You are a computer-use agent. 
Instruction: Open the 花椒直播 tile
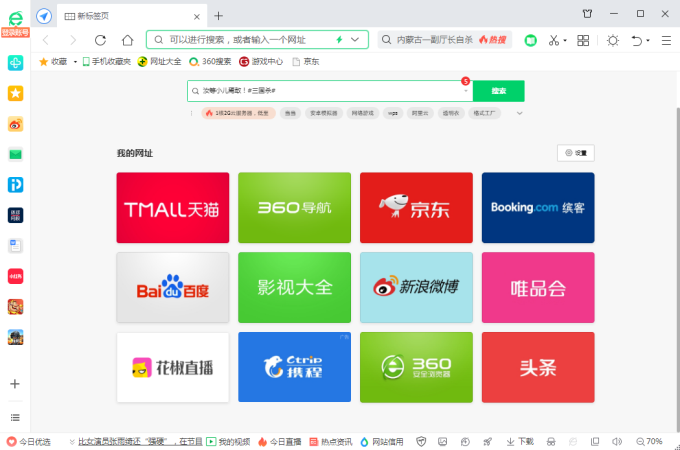coord(173,367)
